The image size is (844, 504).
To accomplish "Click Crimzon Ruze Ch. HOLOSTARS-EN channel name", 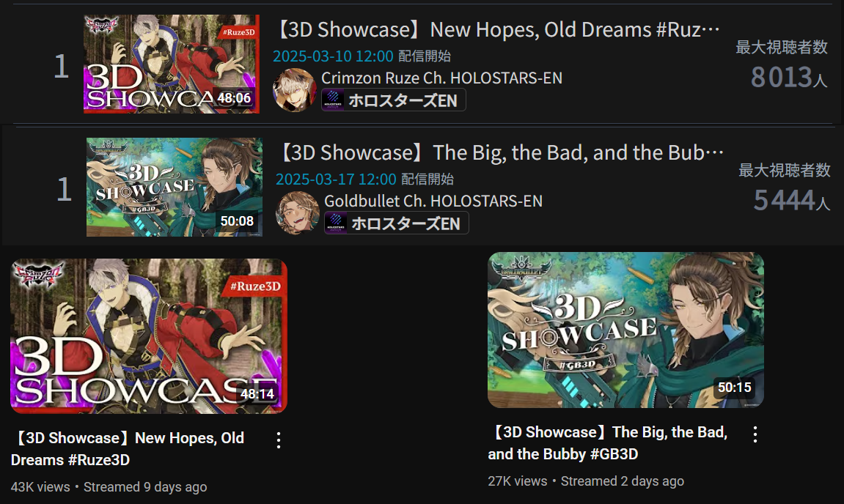I will point(441,78).
